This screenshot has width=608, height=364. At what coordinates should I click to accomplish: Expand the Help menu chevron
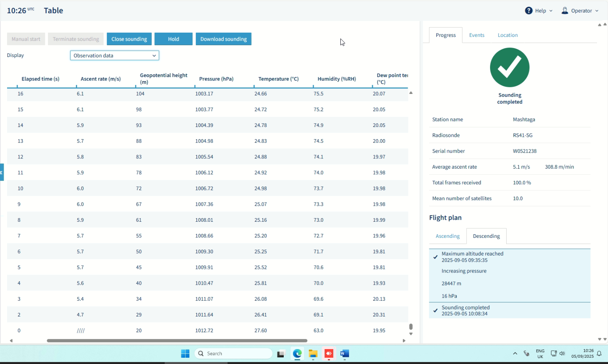tap(551, 11)
